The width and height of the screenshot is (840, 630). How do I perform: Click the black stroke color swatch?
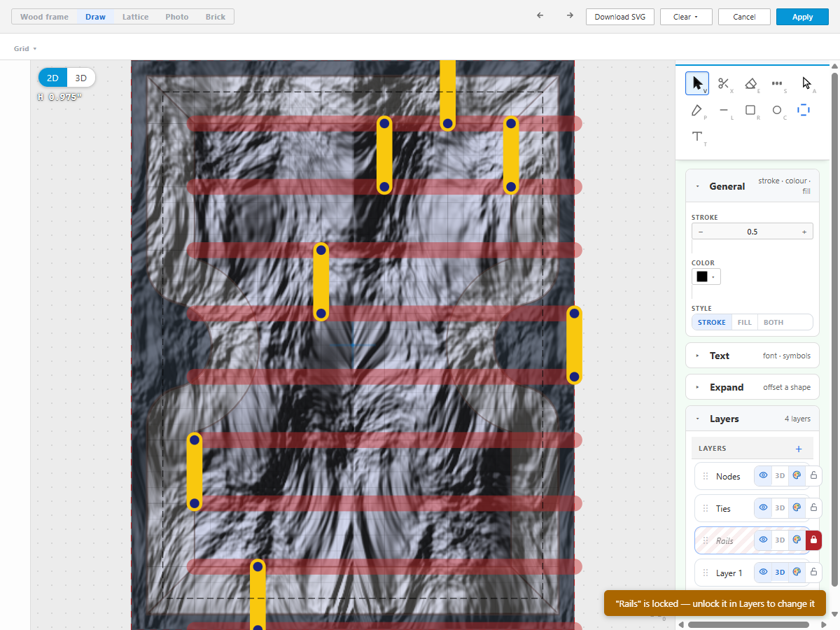tap(701, 276)
